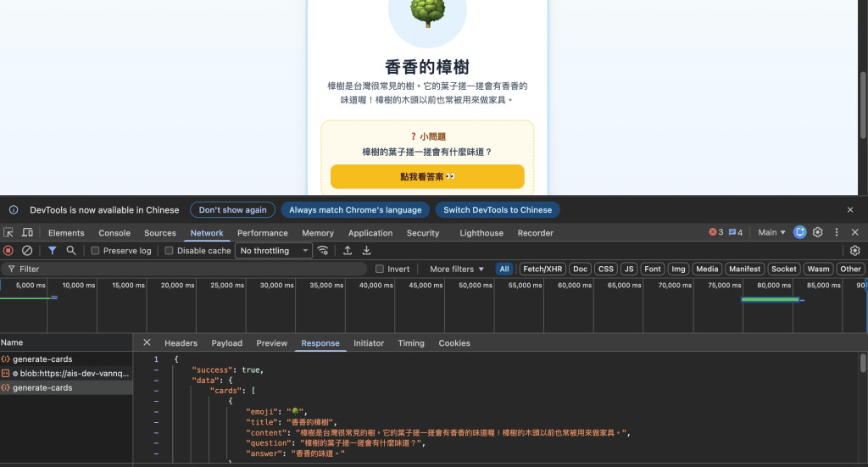Dismiss the language notification bar
Image resolution: width=868 pixels, height=467 pixels.
850,209
